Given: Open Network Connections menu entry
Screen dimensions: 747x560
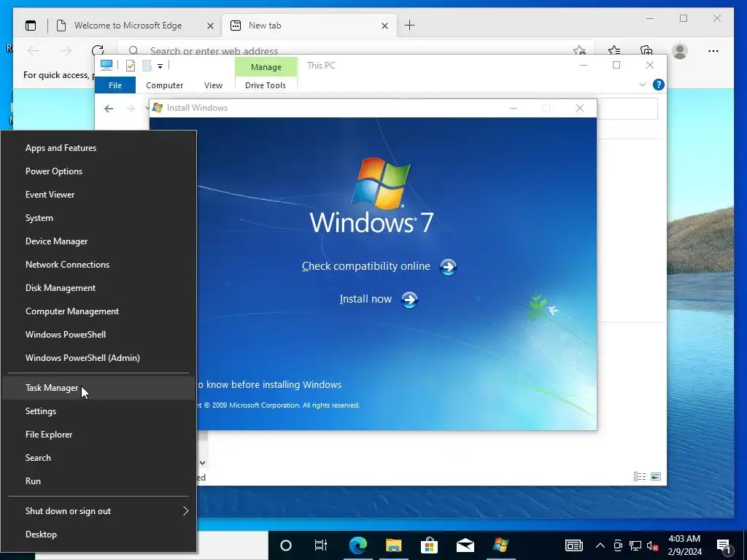Looking at the screenshot, I should click(99, 265).
